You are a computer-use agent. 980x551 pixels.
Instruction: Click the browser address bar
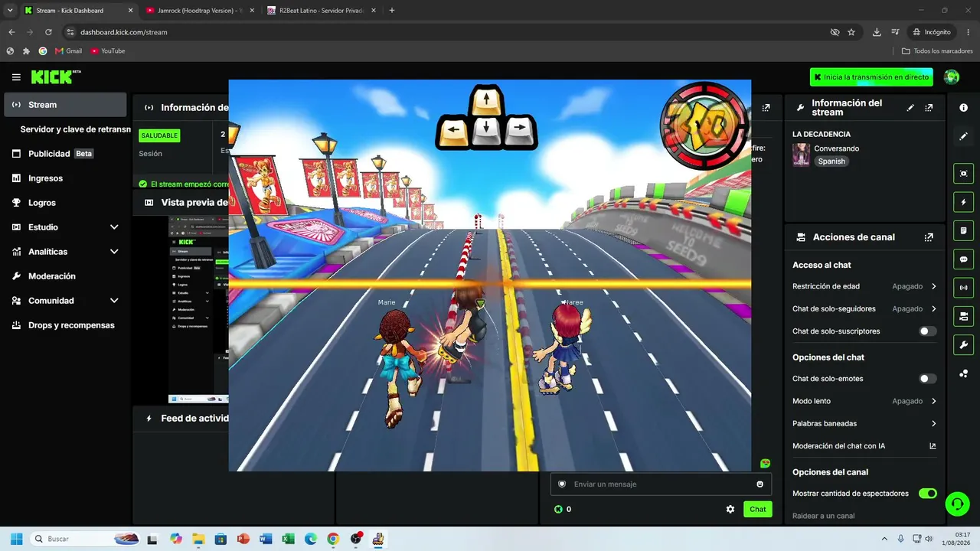click(x=452, y=32)
